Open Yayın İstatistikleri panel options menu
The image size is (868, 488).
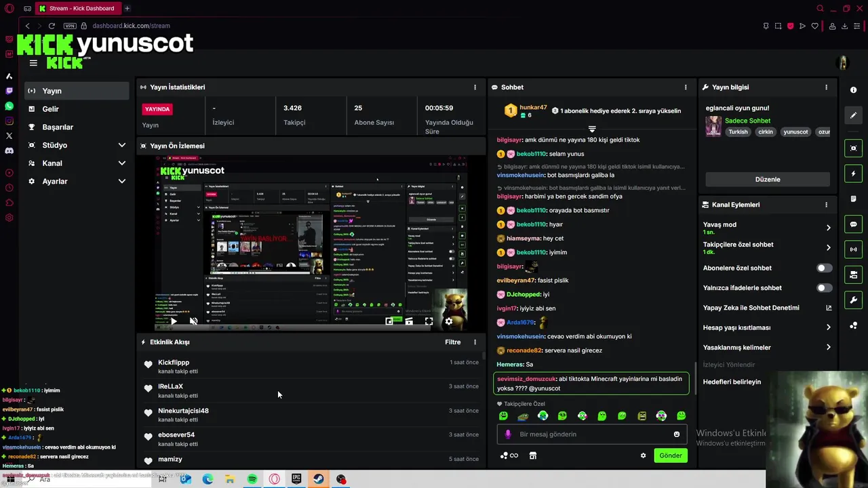coord(475,87)
